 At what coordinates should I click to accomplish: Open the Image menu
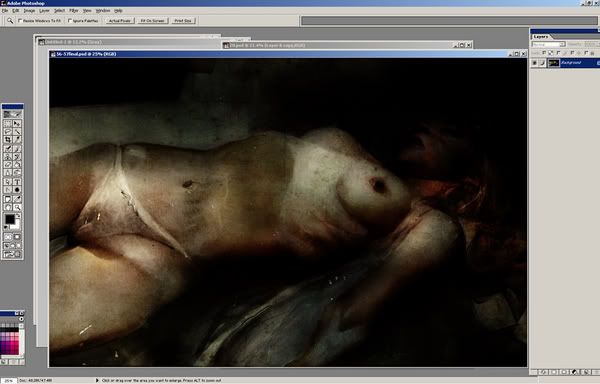(x=29, y=11)
